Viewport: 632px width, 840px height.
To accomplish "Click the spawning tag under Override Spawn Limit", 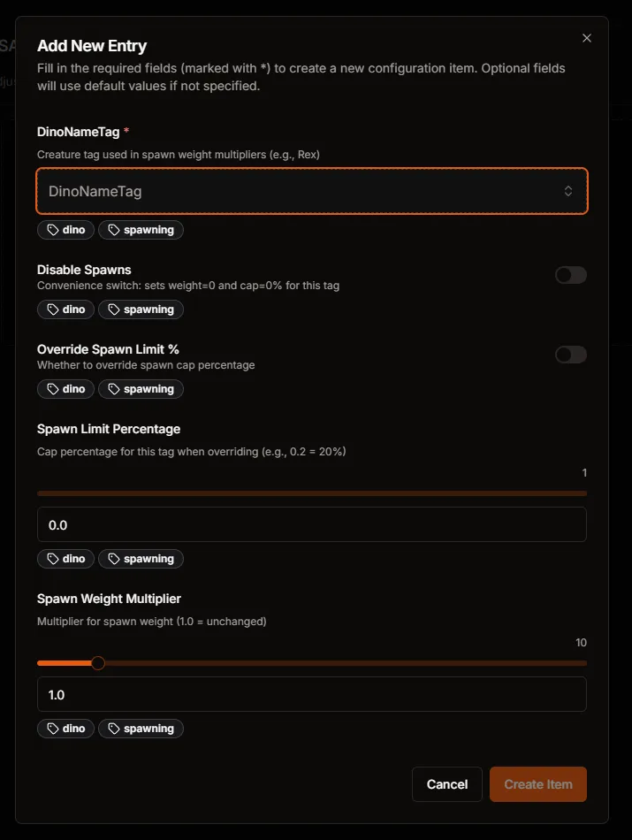I will pyautogui.click(x=141, y=389).
